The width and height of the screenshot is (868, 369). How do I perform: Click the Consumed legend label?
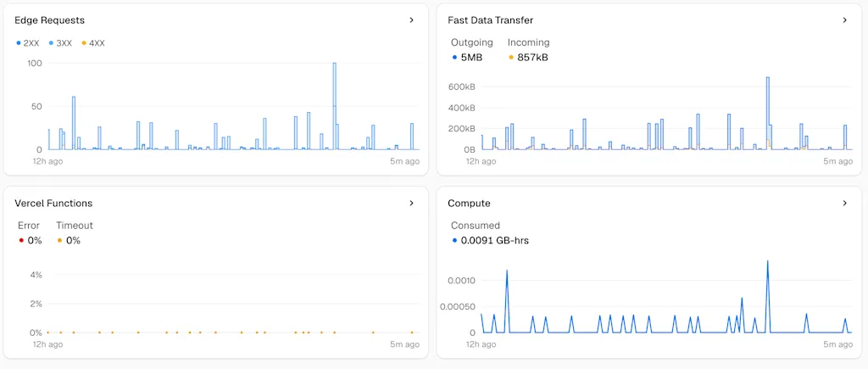(476, 226)
